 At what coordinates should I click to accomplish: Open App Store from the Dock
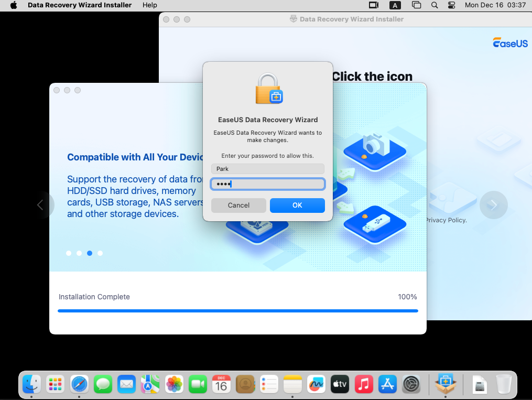[387, 384]
